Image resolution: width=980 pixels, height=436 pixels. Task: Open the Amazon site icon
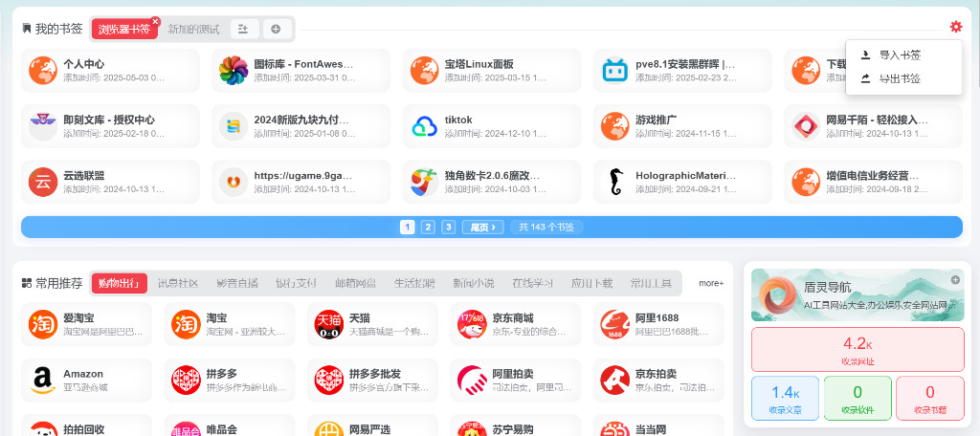pos(43,381)
